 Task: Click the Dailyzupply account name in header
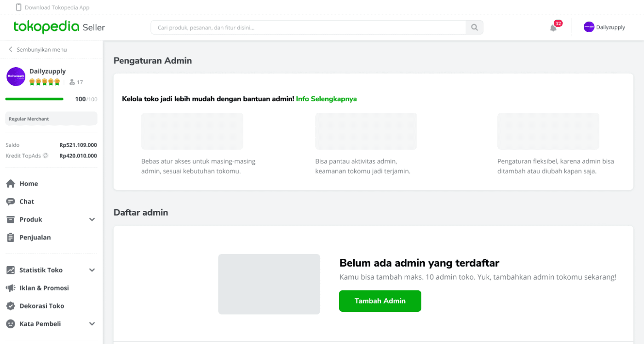610,27
